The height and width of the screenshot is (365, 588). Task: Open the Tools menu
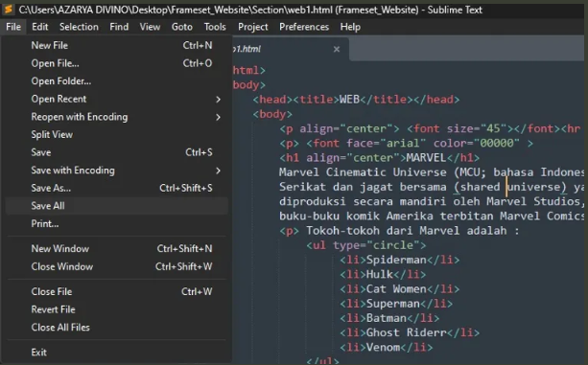tap(215, 27)
